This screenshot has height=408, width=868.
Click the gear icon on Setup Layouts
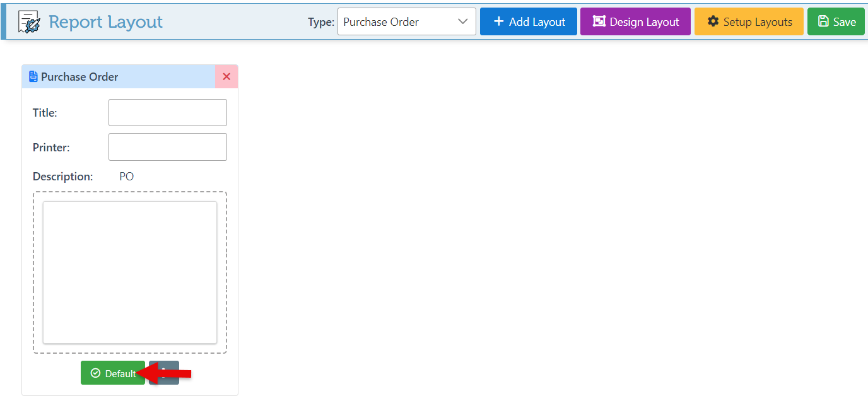713,21
